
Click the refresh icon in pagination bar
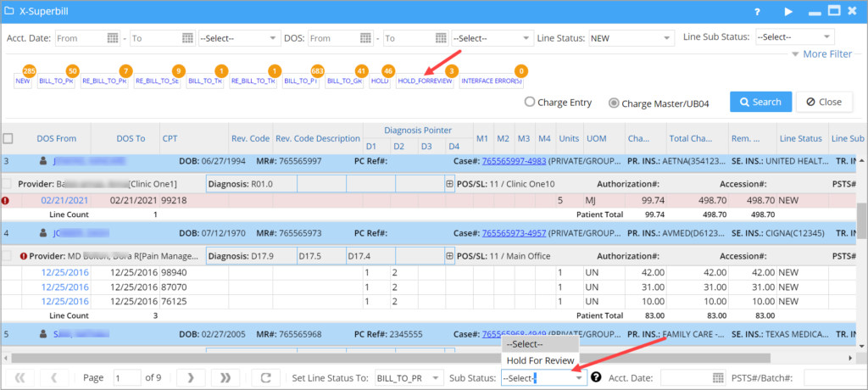[265, 378]
